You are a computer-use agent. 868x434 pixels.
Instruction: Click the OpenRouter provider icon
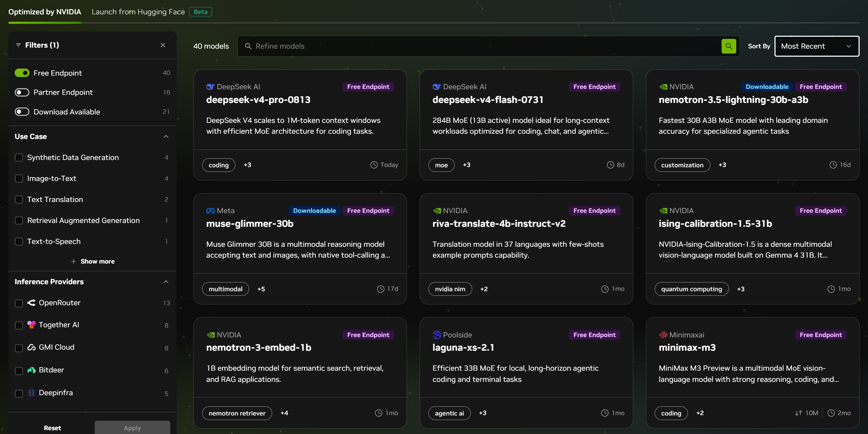[32, 303]
